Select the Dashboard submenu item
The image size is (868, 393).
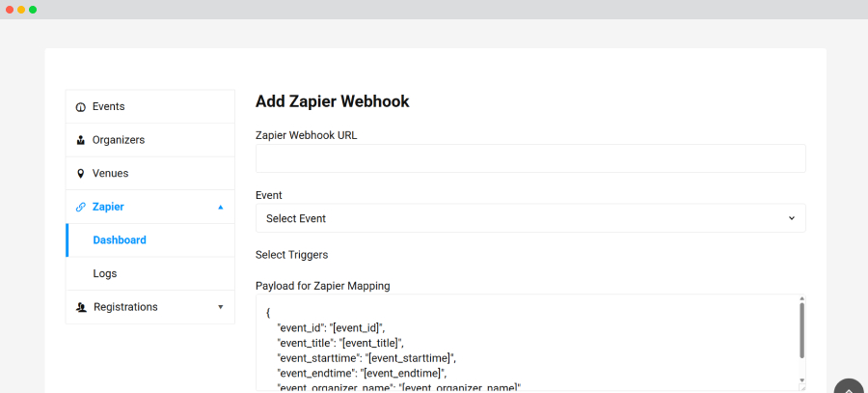120,240
